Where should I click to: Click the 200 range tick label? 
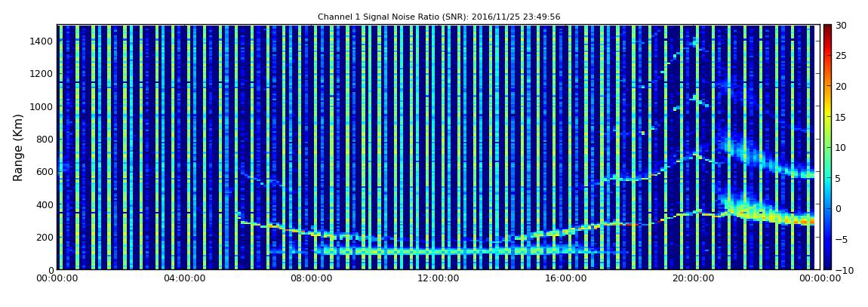point(45,237)
